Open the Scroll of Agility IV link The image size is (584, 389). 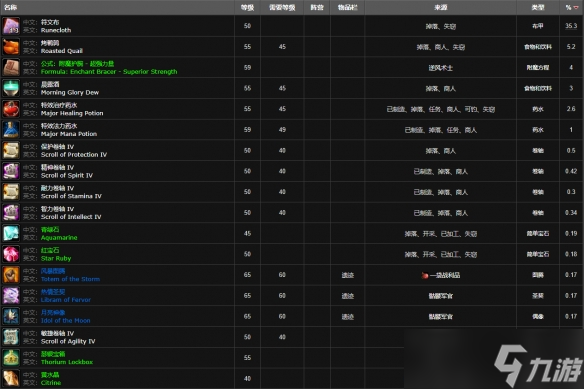pos(68,341)
